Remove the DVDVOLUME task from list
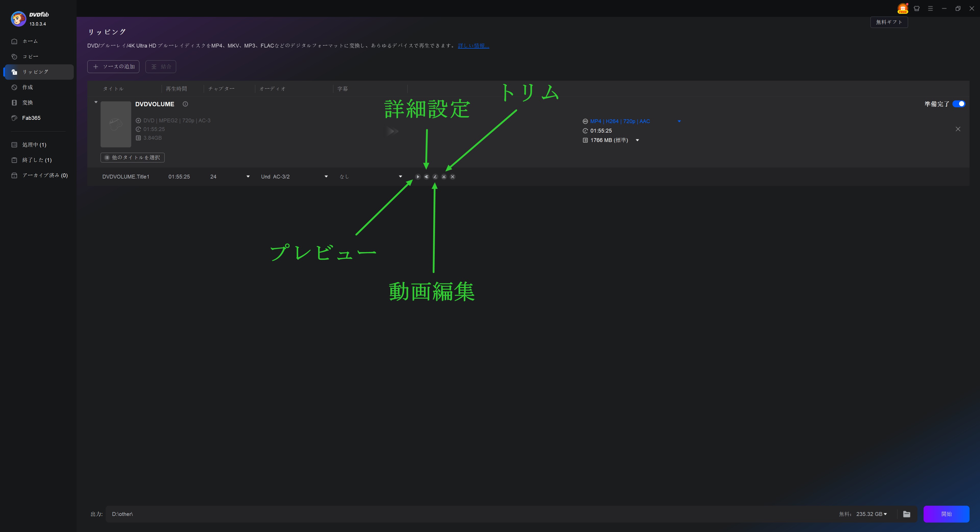 (958, 129)
